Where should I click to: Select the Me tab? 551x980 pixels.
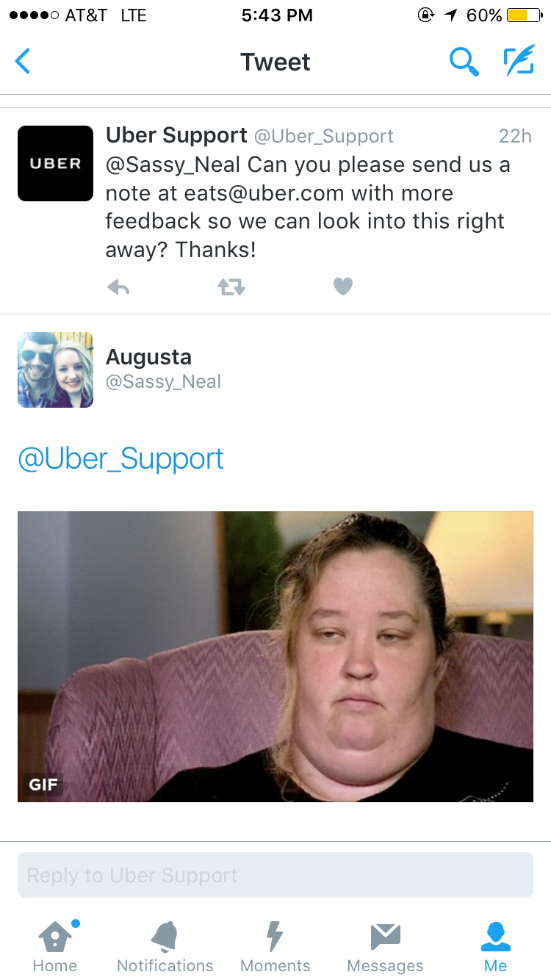[x=496, y=947]
